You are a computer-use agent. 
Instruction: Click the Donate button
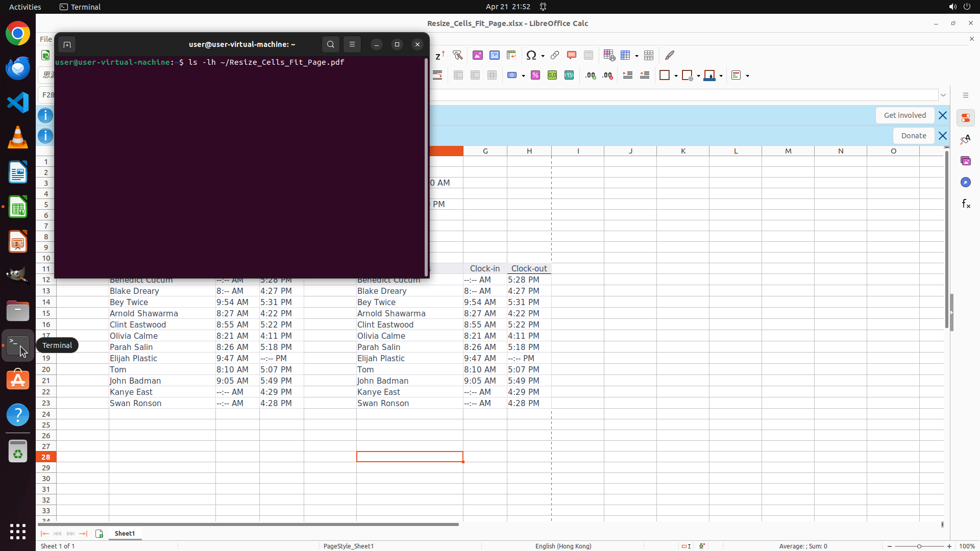[x=913, y=136]
